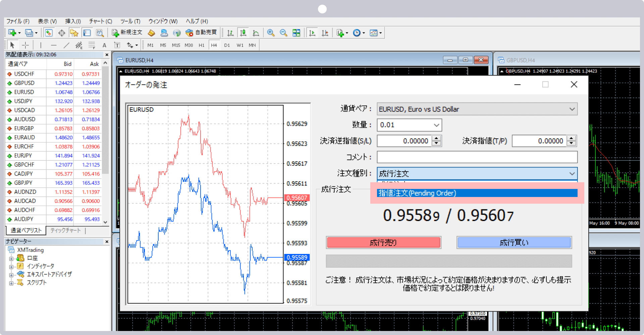
Task: Select EURUSD row in market watch
Action: point(54,92)
